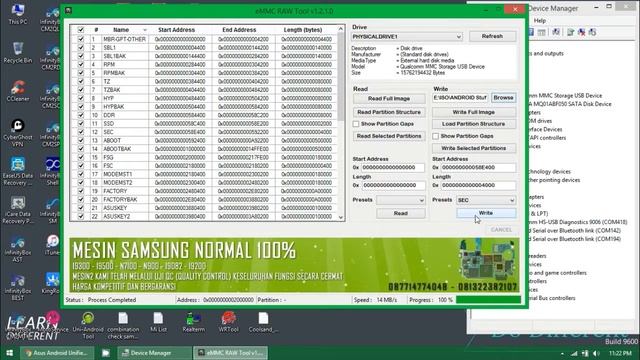640x360 pixels.
Task: Open InfinityBox SM desktop shortcut
Action: [52, 210]
